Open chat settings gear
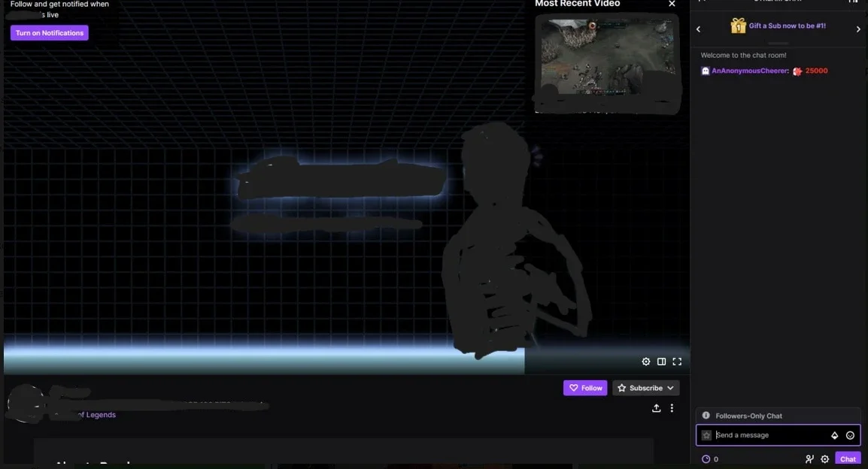The image size is (868, 469). click(825, 459)
